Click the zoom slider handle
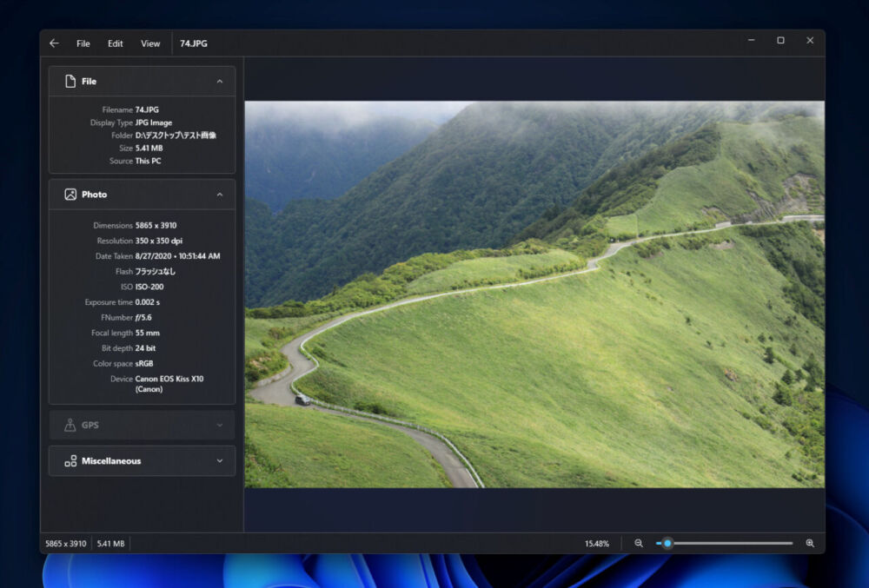This screenshot has width=869, height=588. [667, 544]
